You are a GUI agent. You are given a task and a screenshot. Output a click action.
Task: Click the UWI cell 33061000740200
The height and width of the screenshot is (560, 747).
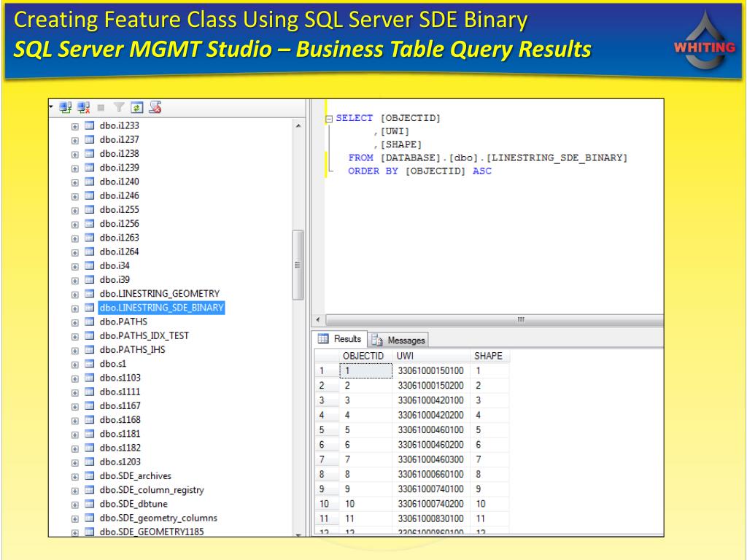click(430, 503)
